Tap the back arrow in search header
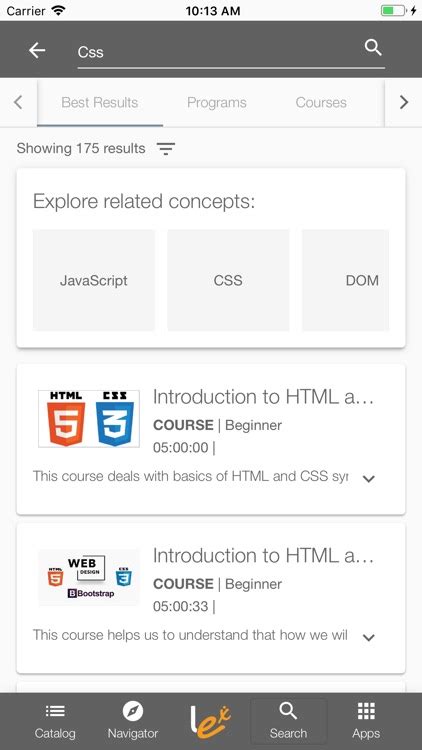This screenshot has width=422, height=750. pyautogui.click(x=37, y=50)
